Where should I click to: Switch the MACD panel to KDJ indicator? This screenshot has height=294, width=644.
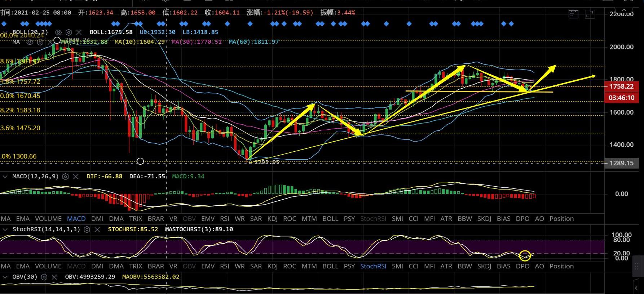[272, 219]
